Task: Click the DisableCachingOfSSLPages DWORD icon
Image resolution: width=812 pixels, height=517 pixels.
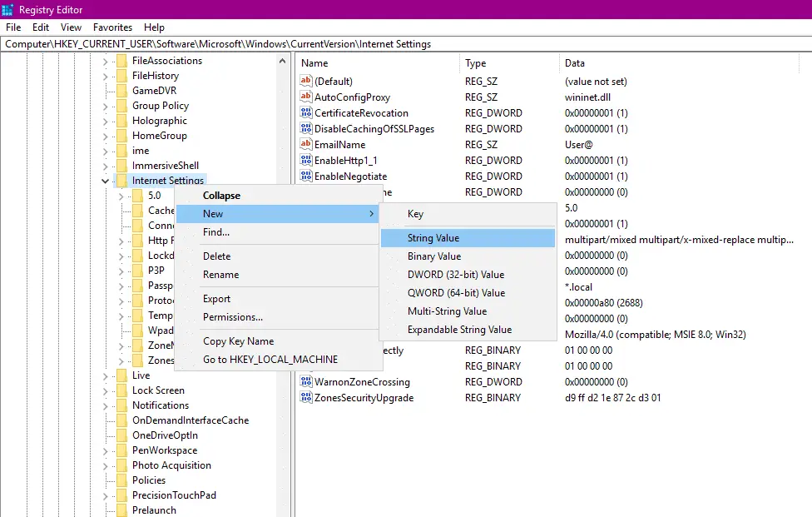Action: click(306, 128)
